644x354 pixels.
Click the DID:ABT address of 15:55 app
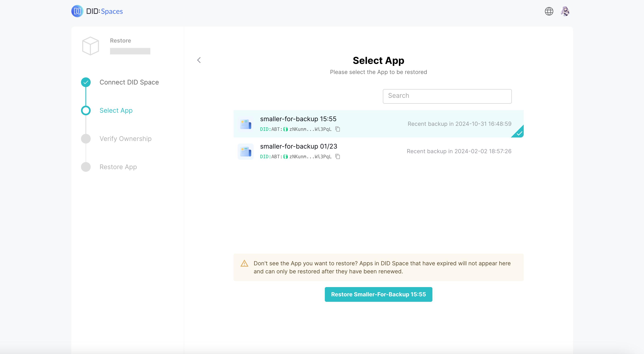[x=296, y=129]
